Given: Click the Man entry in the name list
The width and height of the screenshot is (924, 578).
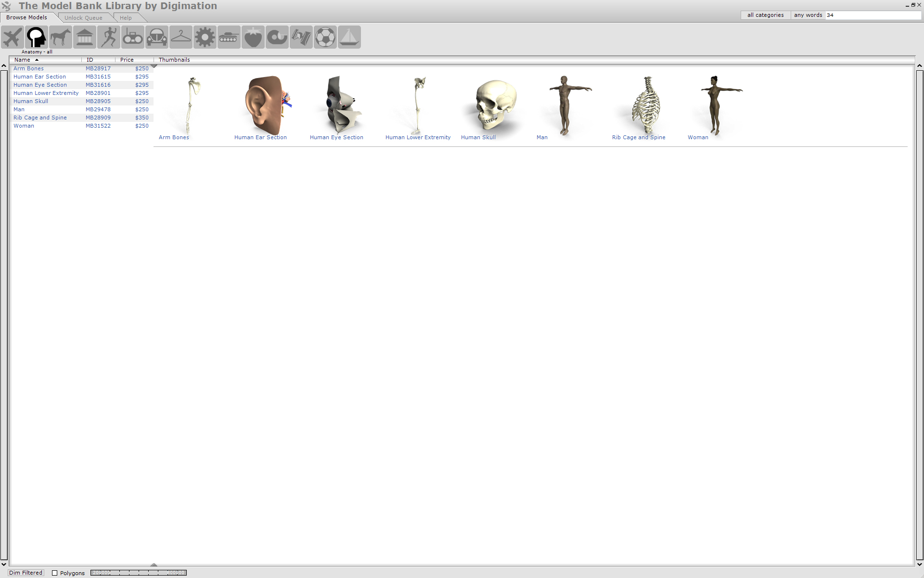Looking at the screenshot, I should coord(19,109).
